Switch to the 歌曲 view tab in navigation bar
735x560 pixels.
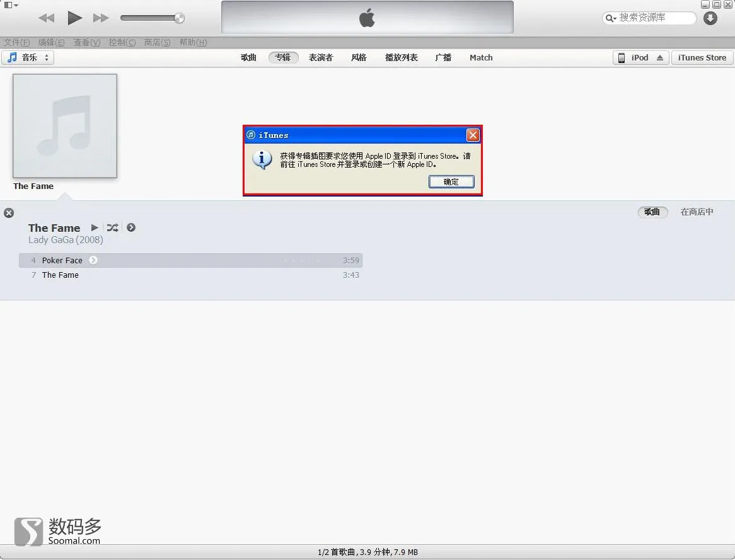coord(248,58)
